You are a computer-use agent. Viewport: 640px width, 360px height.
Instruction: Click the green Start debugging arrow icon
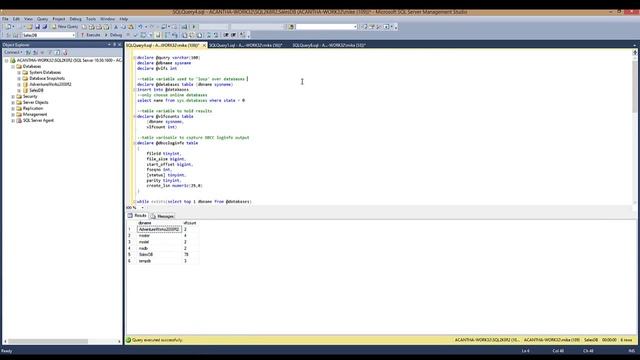click(194, 27)
